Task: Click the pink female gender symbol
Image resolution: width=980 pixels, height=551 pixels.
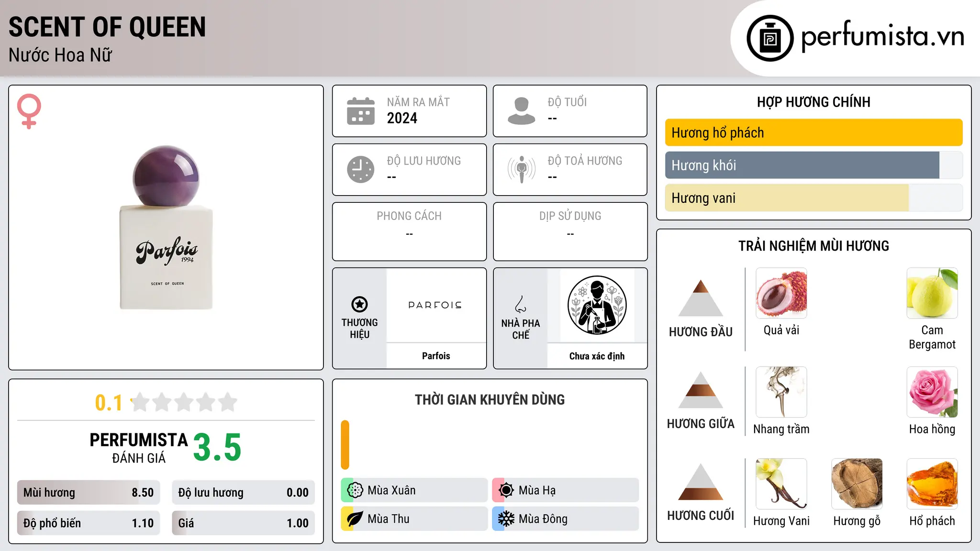Action: tap(29, 111)
